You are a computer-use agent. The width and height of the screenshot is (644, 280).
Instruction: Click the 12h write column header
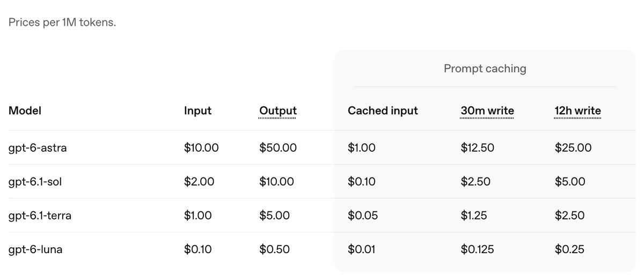click(x=578, y=110)
